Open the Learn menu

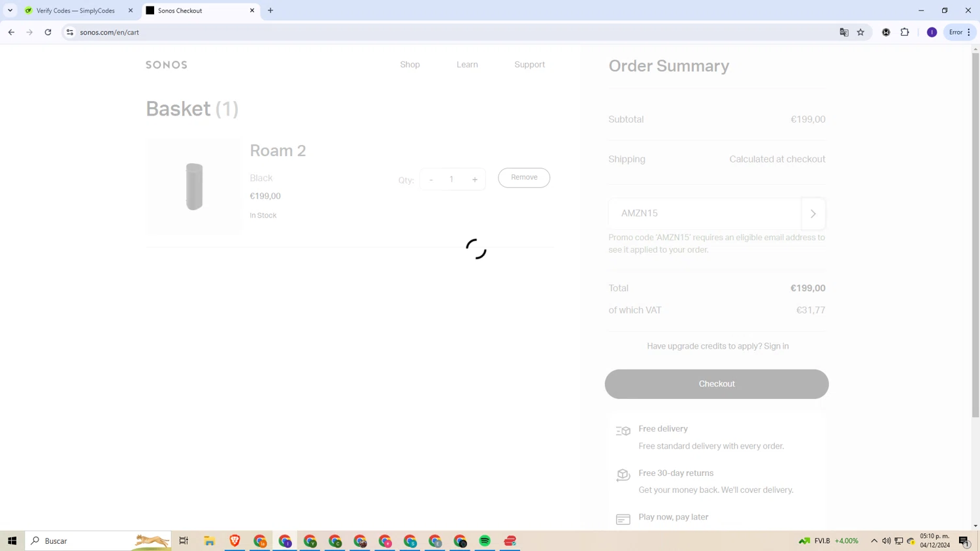[467, 65]
